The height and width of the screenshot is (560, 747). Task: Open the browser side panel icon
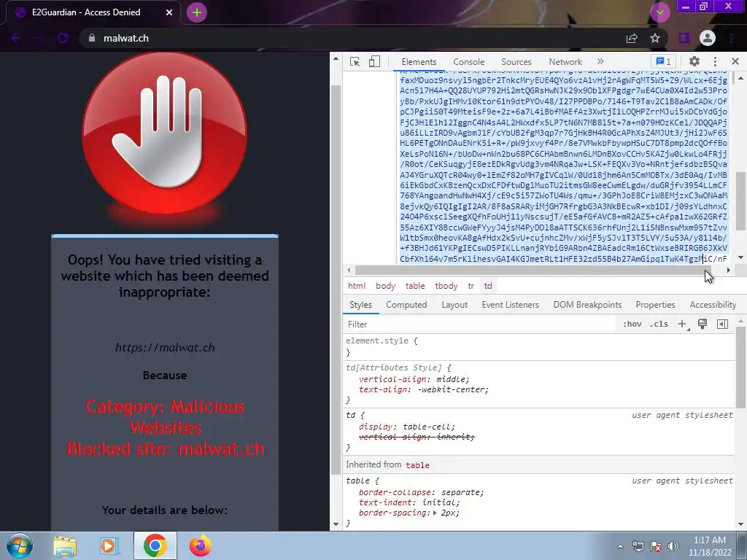684,38
